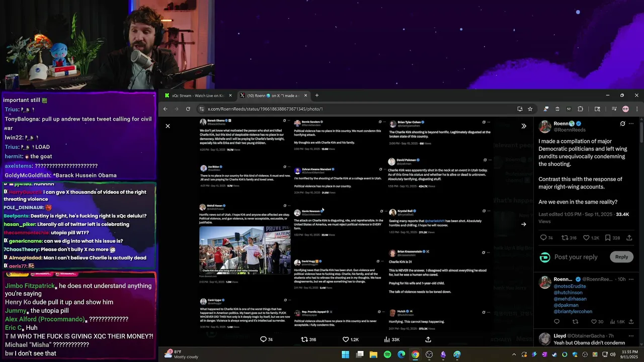Viewport: 644px width, 362px height.
Task: Click the Post your reply field
Action: (x=576, y=257)
